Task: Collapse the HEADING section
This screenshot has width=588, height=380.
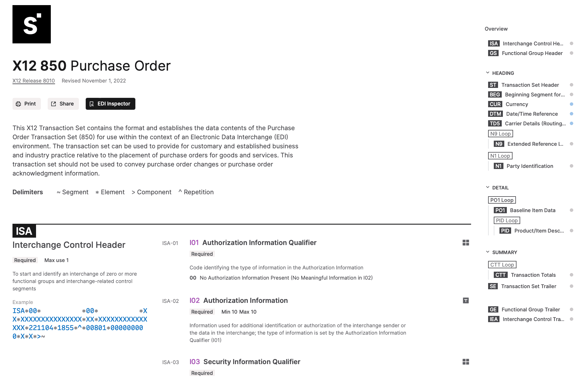Action: click(488, 73)
